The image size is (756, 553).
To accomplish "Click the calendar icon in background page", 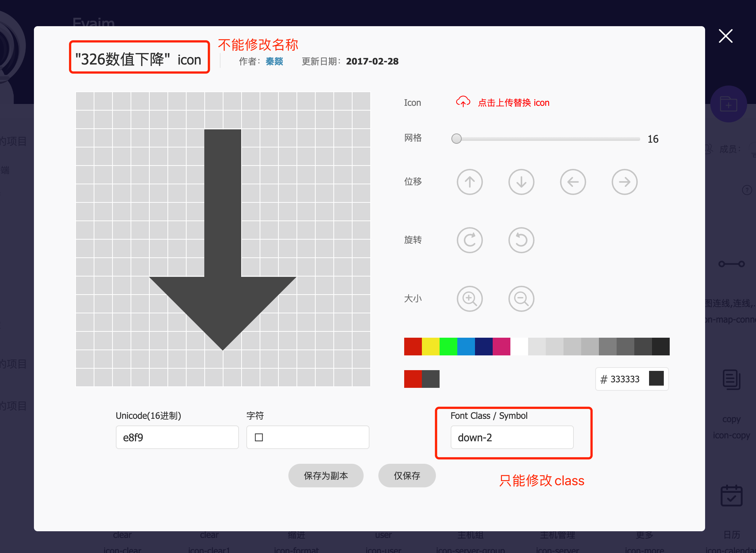I will point(731,495).
